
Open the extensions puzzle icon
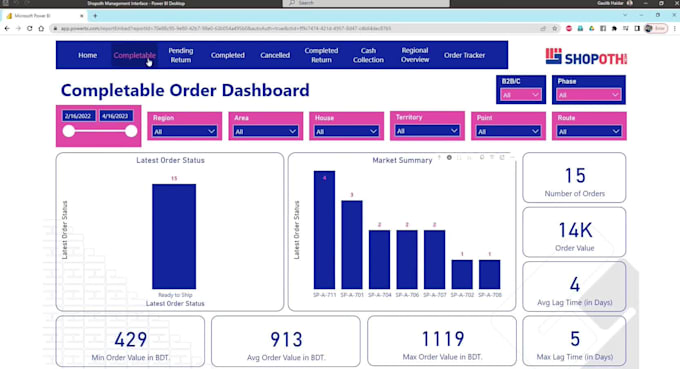[614, 28]
